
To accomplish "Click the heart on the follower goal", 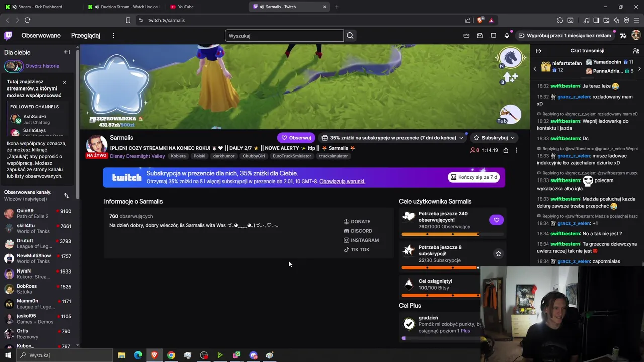I will (496, 220).
